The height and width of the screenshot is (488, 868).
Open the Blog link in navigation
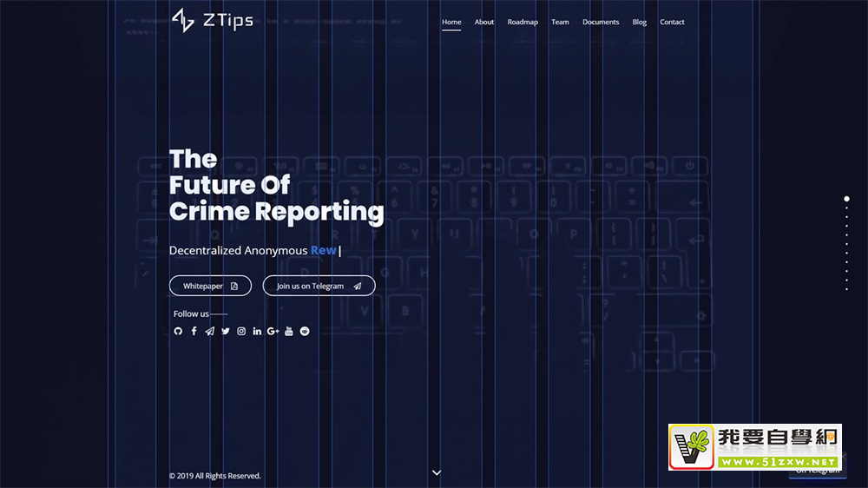640,22
